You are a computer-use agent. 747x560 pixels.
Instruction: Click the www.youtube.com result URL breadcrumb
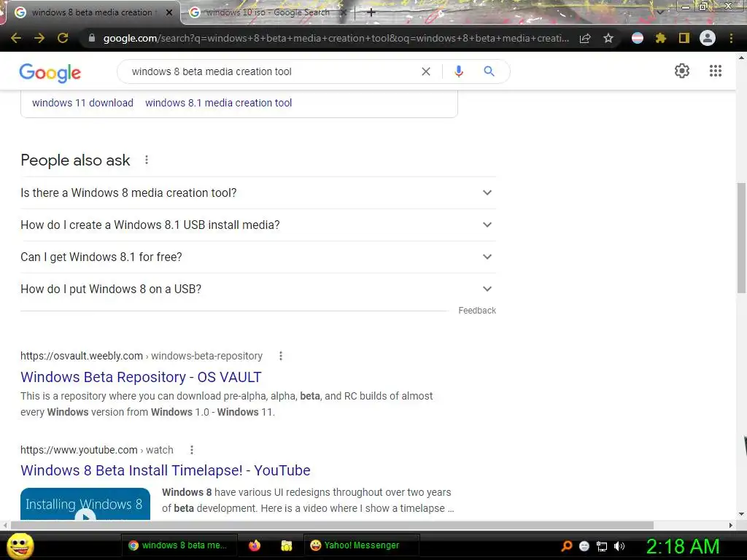point(97,450)
